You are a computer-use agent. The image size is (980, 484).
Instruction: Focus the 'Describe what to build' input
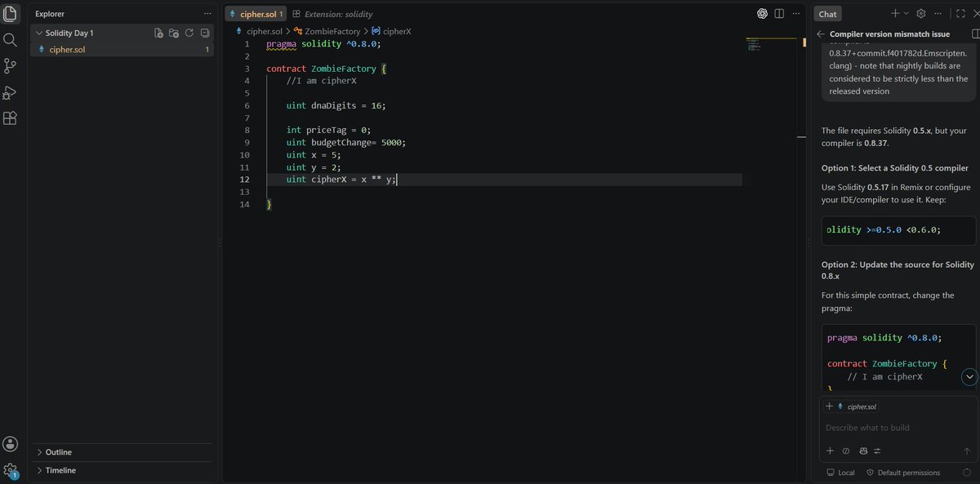click(897, 428)
